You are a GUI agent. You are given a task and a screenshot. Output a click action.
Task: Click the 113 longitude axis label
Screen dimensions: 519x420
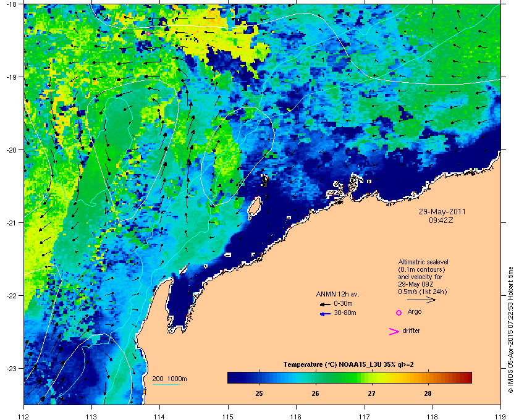[91, 416]
